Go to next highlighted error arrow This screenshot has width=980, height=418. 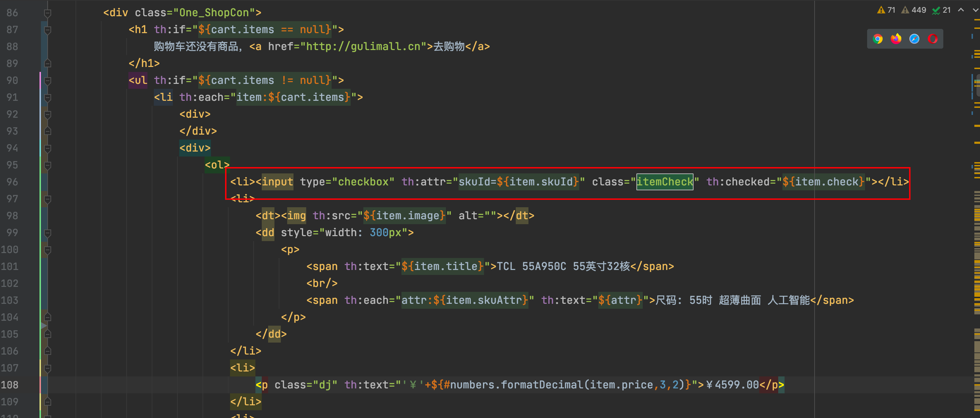click(975, 10)
